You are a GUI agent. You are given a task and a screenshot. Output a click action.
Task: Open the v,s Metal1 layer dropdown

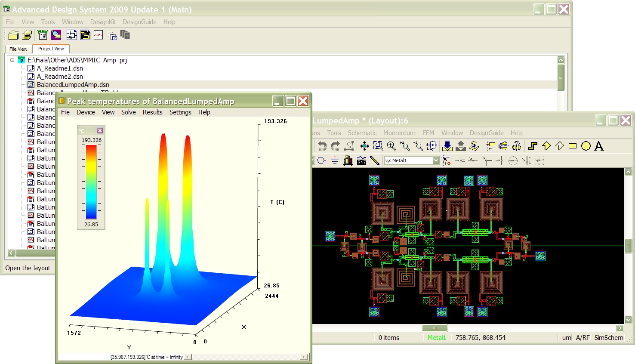(x=436, y=160)
